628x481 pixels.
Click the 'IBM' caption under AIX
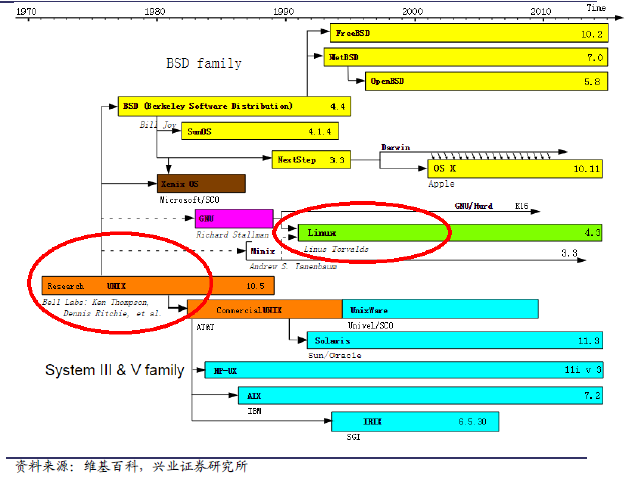coord(254,411)
